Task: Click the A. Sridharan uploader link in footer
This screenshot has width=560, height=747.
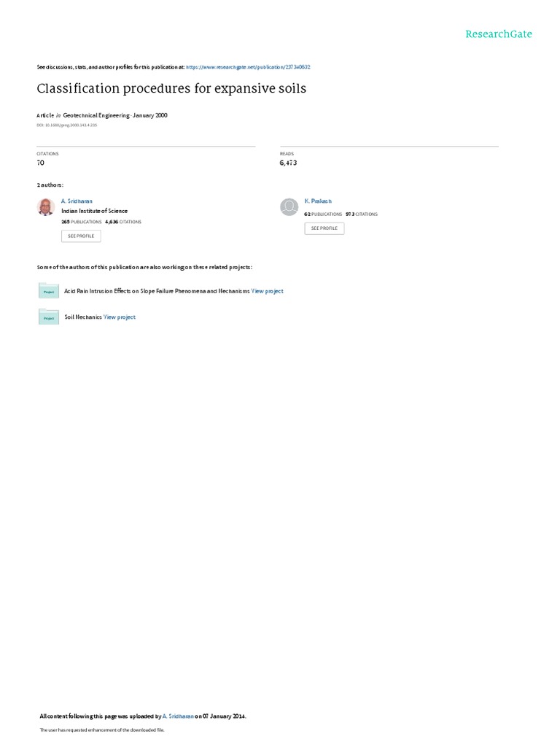Action: point(178,716)
